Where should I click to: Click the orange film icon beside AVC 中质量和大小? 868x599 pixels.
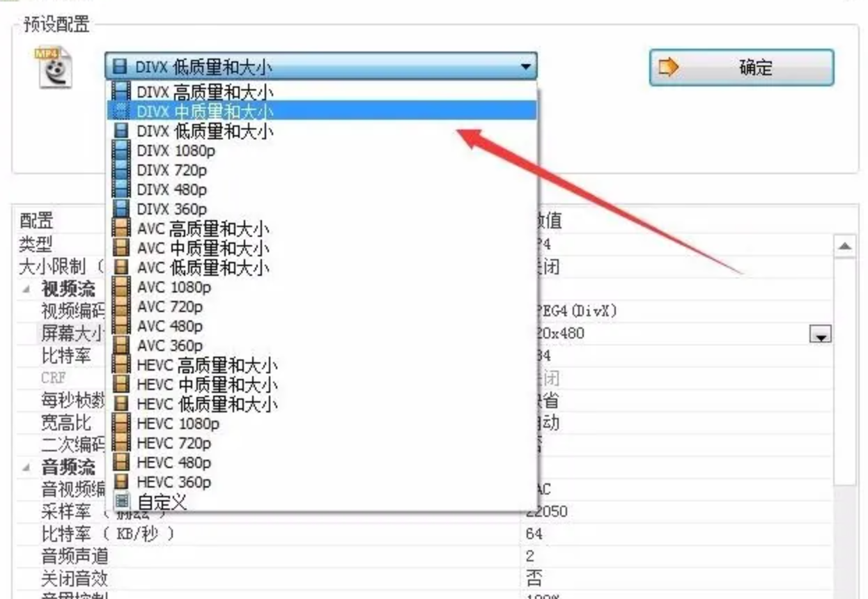[x=121, y=247]
